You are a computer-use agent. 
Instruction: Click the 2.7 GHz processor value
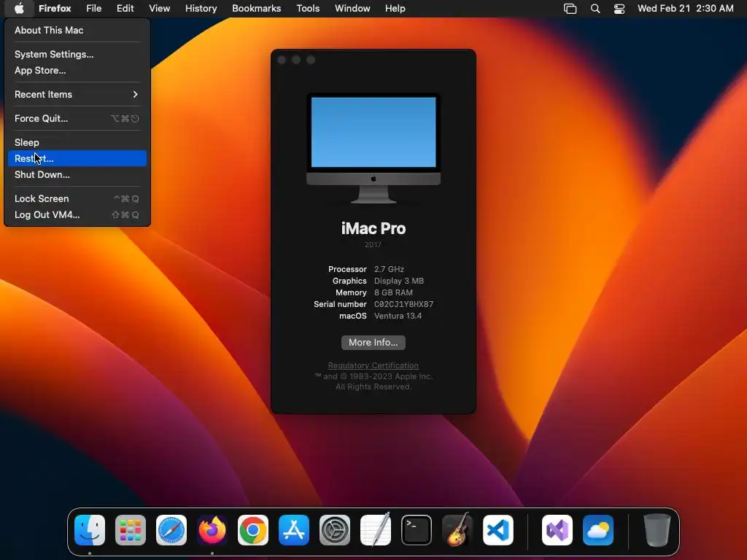pyautogui.click(x=390, y=270)
